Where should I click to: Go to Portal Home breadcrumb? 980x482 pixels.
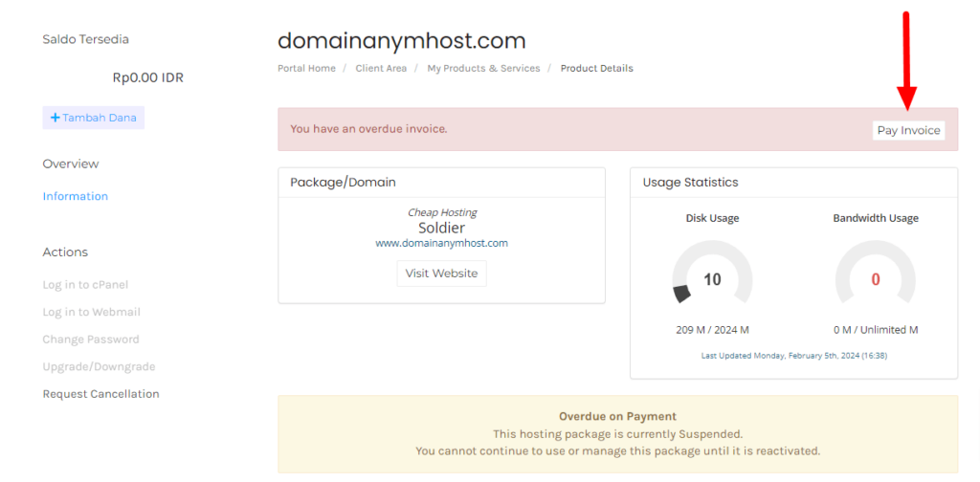(x=306, y=69)
